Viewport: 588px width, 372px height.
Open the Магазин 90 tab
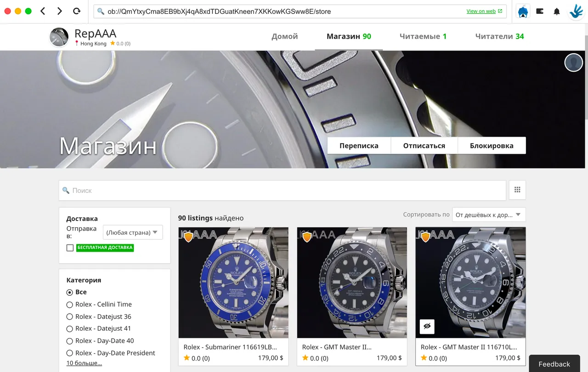(x=349, y=36)
